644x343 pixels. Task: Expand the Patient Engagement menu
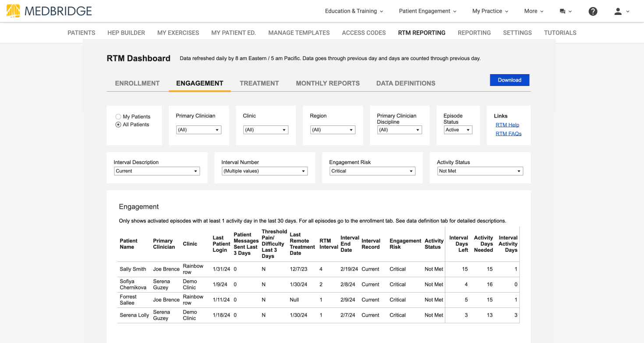click(x=428, y=11)
